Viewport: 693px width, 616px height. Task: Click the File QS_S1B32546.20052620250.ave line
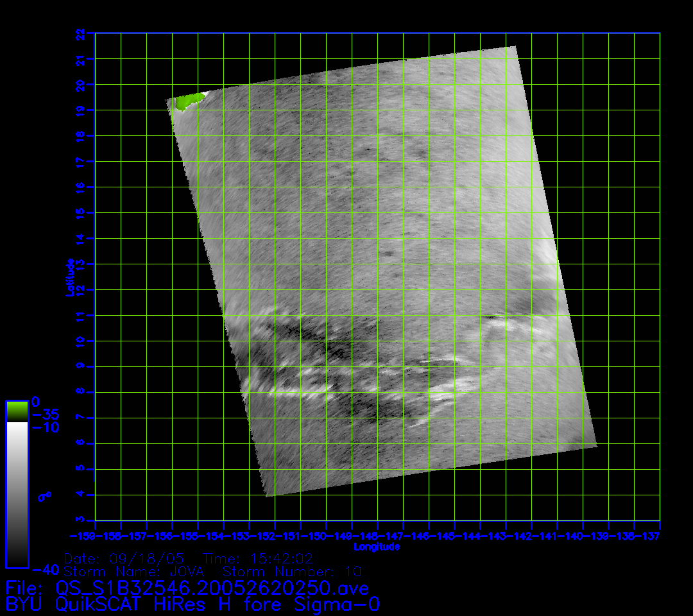tap(187, 588)
